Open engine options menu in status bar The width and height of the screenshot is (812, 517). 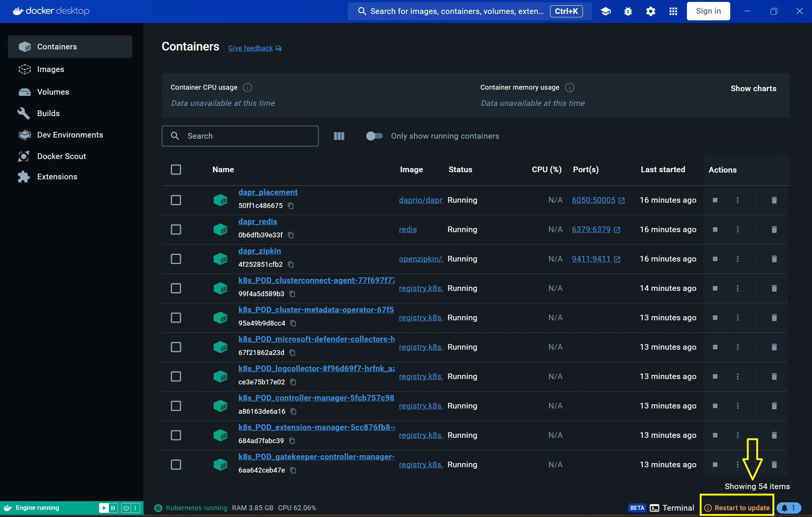tap(136, 508)
